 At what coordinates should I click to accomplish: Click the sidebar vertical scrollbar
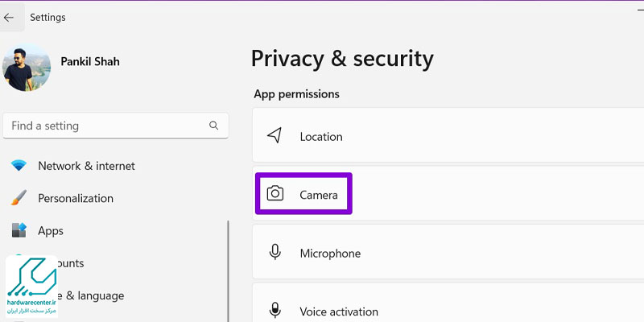pos(228,271)
